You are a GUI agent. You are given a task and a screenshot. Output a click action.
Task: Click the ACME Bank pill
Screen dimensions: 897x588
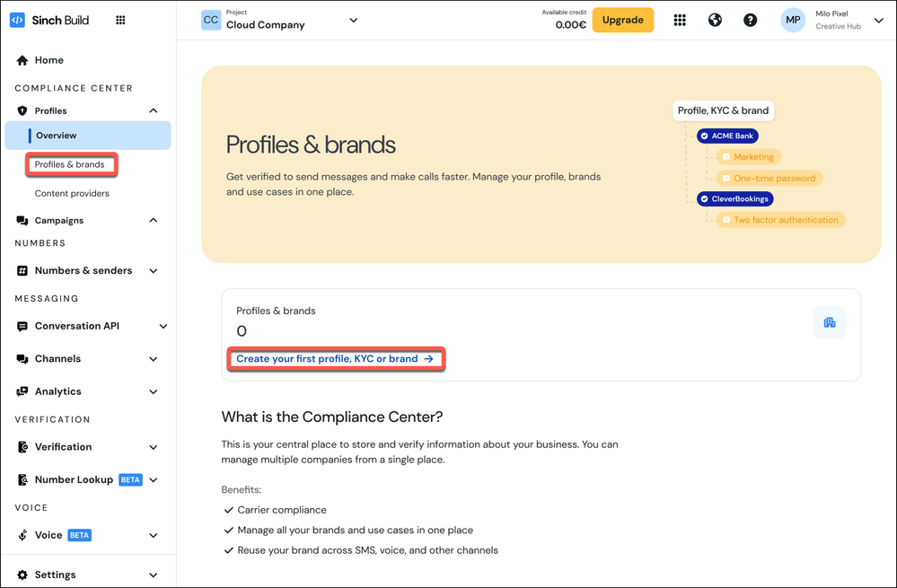[727, 136]
